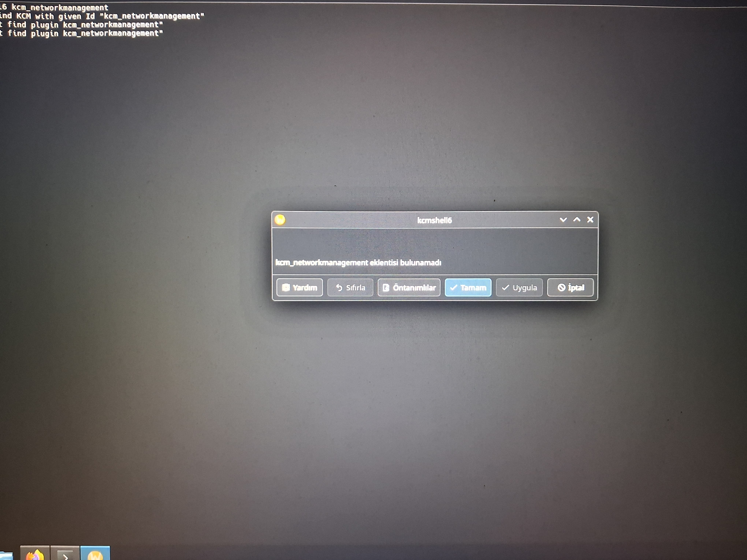Close the kcmshell6 dialog window
The height and width of the screenshot is (560, 747).
tap(590, 220)
